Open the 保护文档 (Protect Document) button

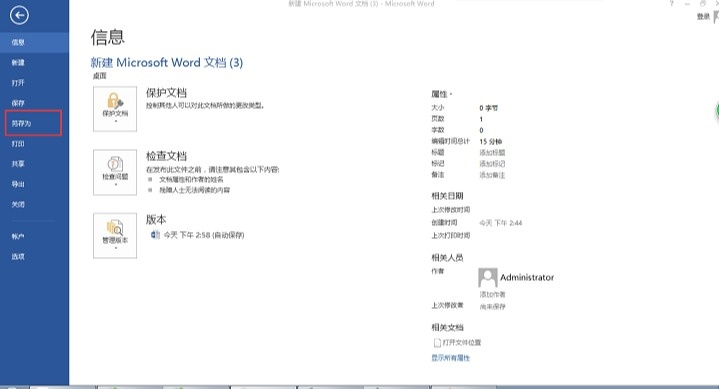(x=115, y=109)
